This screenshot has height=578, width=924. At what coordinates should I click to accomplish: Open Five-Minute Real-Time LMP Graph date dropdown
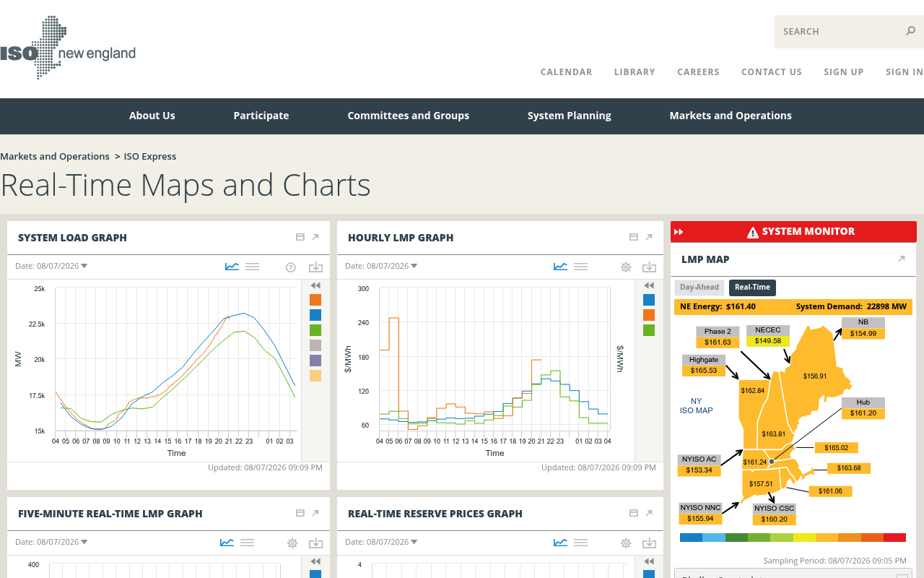51,542
